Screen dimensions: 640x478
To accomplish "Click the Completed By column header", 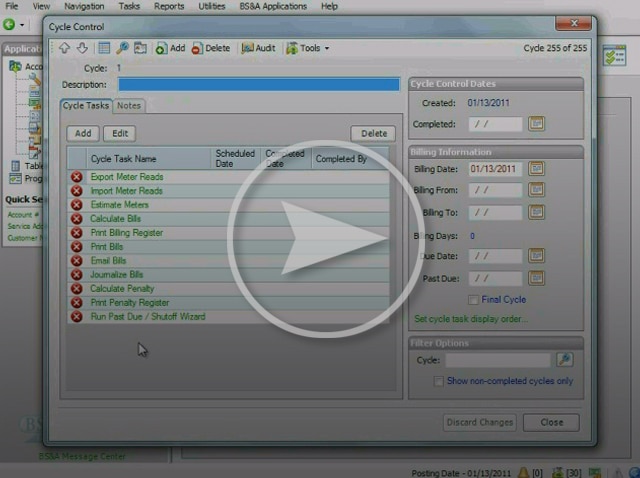I will point(349,159).
